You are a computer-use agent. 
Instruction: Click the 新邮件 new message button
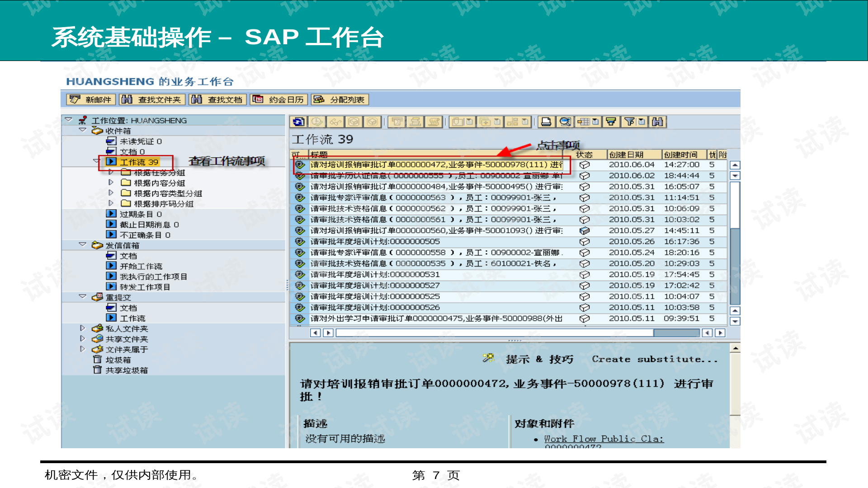pyautogui.click(x=91, y=99)
